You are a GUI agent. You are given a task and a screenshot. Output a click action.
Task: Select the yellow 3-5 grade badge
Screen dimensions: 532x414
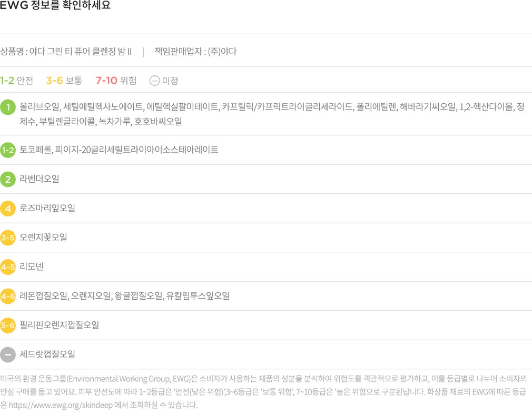point(8,238)
